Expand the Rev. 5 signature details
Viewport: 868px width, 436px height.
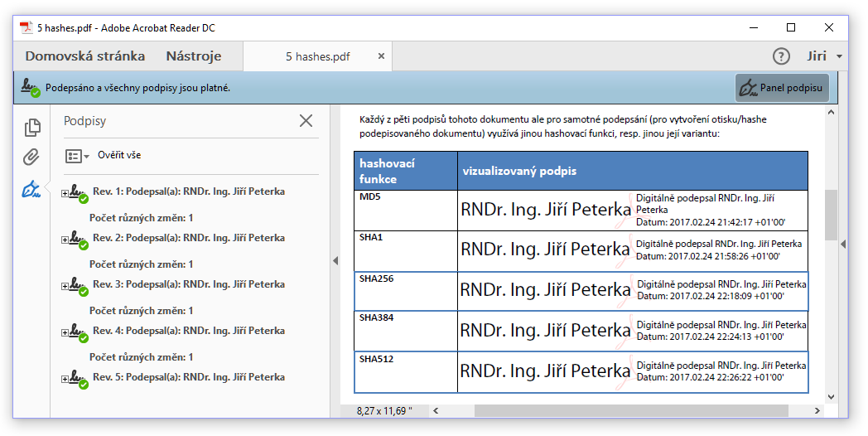pos(65,380)
